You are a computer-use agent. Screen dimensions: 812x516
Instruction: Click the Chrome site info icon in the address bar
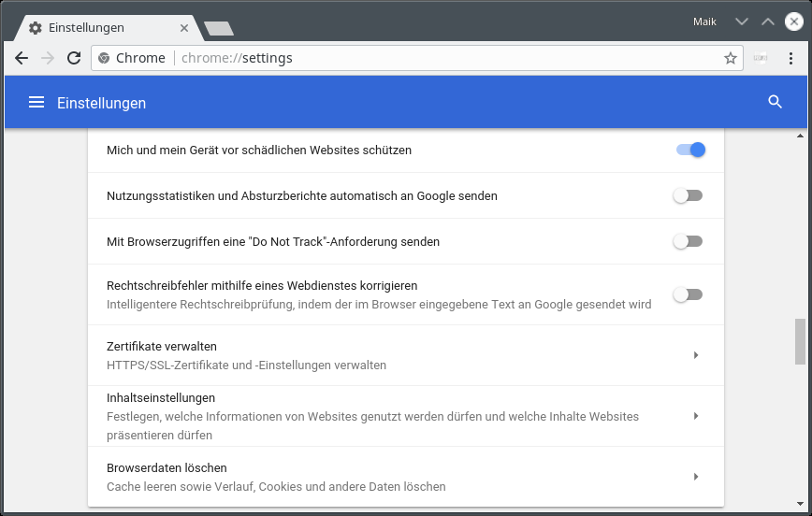104,58
